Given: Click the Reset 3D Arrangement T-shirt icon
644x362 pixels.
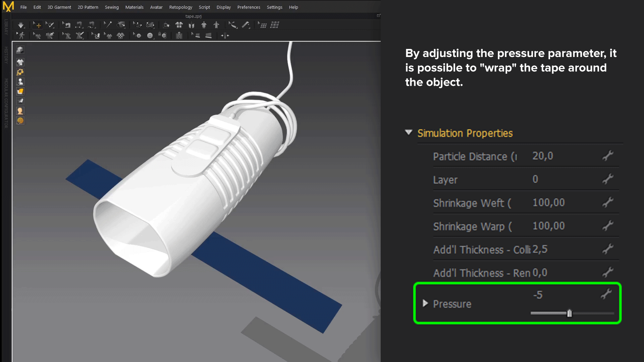Looking at the screenshot, I should pyautogui.click(x=179, y=25).
